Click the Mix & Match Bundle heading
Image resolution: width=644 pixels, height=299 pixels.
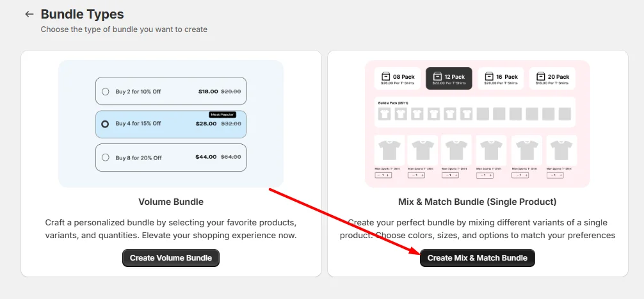[478, 202]
